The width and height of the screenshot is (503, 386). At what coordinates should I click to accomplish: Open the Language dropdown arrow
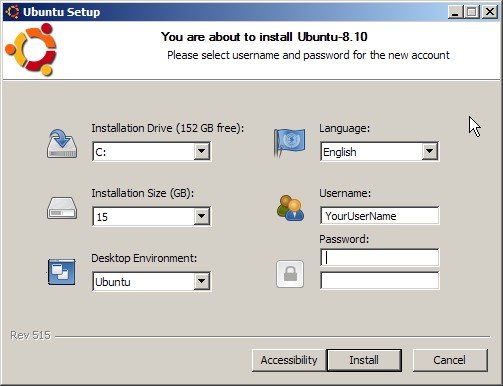[x=429, y=151]
